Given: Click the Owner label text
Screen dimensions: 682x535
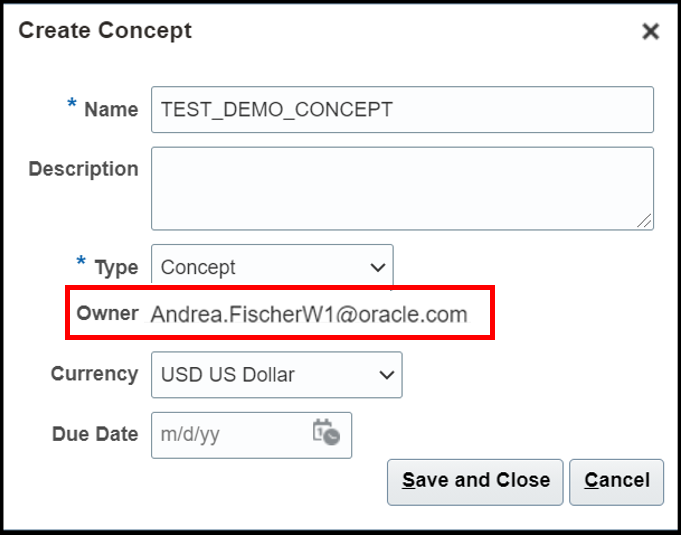Looking at the screenshot, I should 107,313.
